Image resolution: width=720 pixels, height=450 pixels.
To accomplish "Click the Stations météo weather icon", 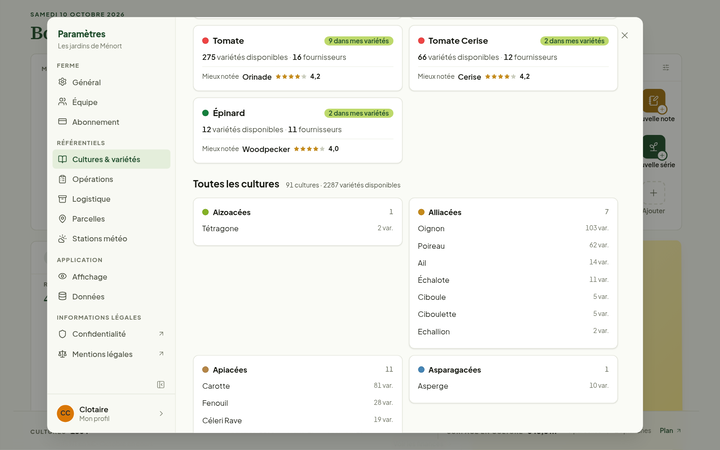I will (x=62, y=238).
